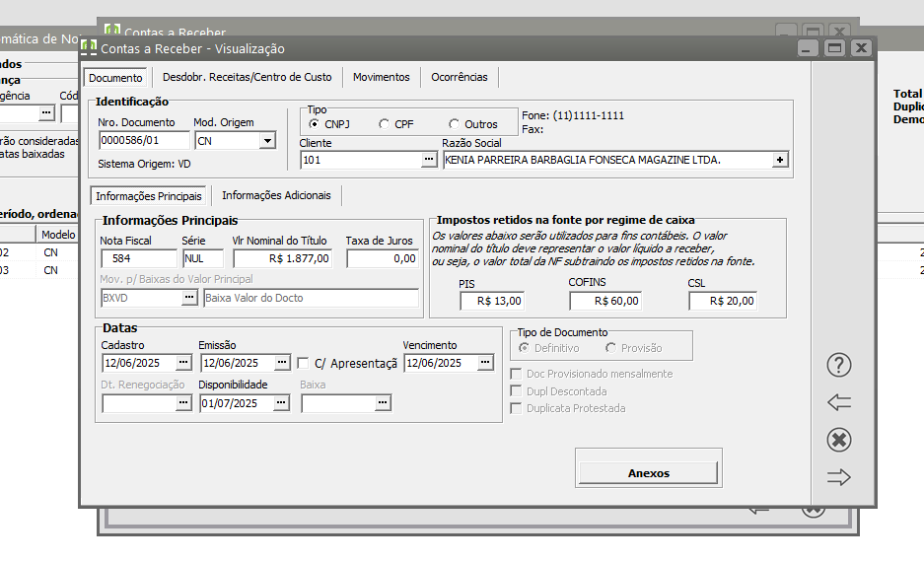Viewport: 924px width, 562px height.
Task: Open the Informações Adicionais tab
Action: coord(276,195)
